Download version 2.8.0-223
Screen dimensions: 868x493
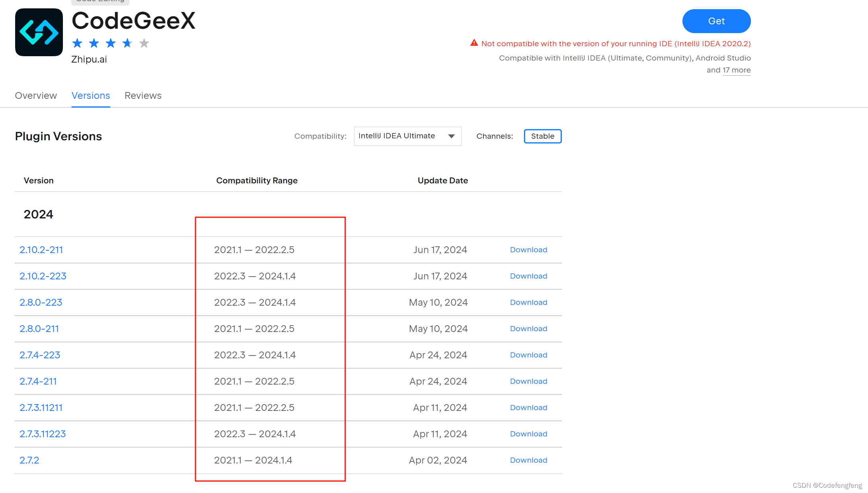pos(528,302)
